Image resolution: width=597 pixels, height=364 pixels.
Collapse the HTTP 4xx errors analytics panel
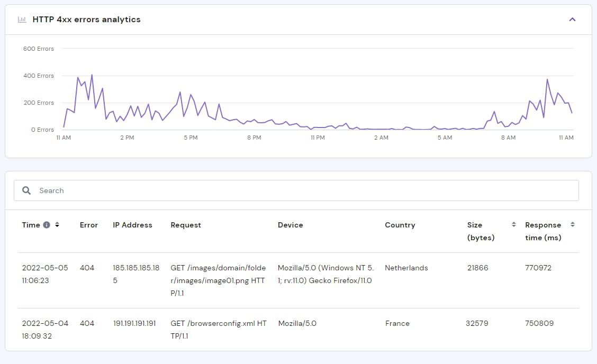tap(572, 20)
